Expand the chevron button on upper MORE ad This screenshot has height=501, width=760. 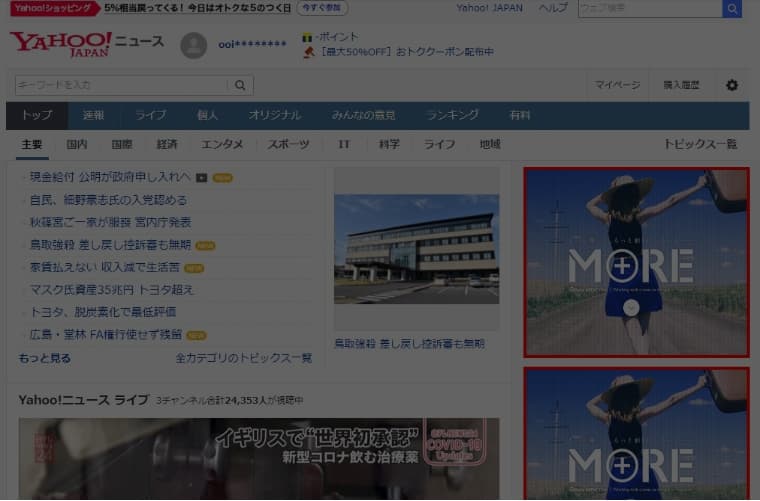tap(631, 308)
